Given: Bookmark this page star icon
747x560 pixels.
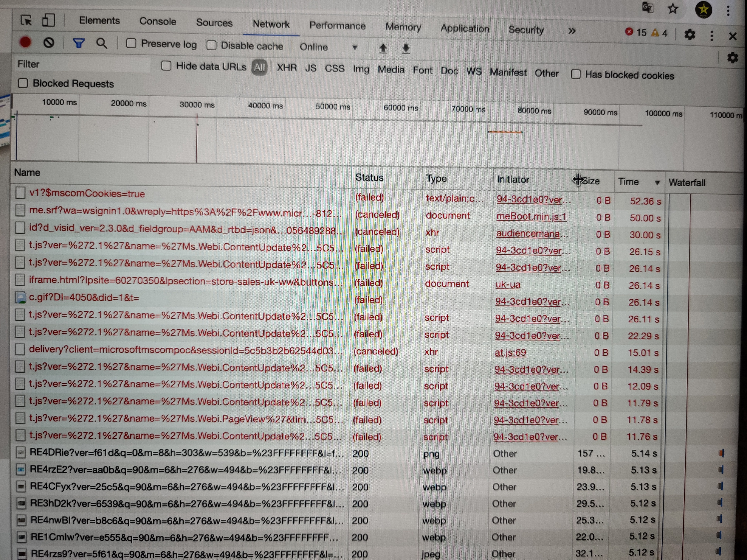Looking at the screenshot, I should coord(673,8).
